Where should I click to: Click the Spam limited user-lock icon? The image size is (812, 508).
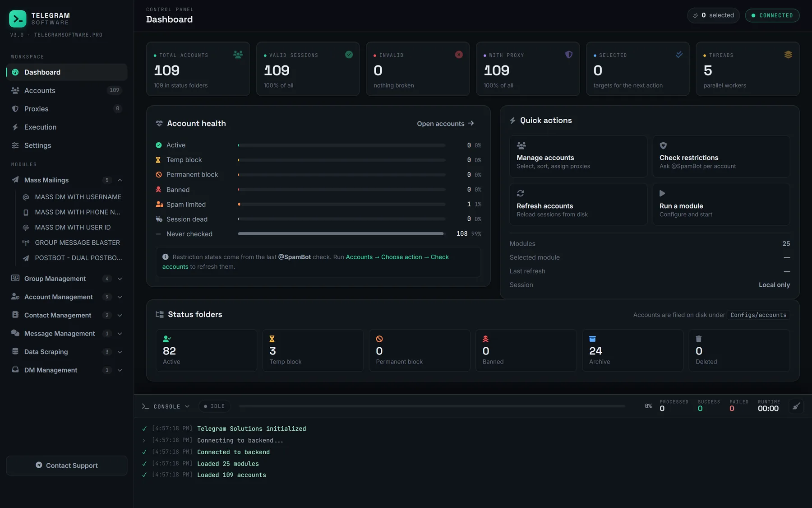click(159, 204)
